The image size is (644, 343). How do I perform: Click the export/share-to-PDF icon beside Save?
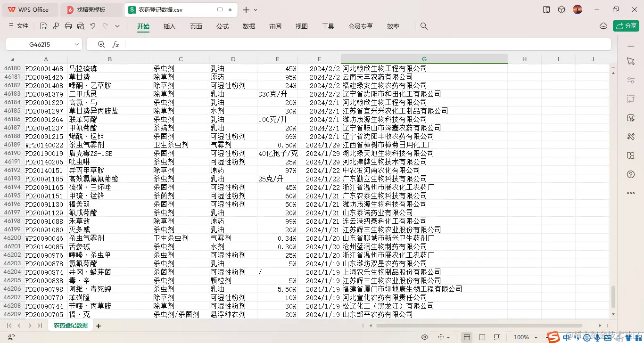click(56, 26)
